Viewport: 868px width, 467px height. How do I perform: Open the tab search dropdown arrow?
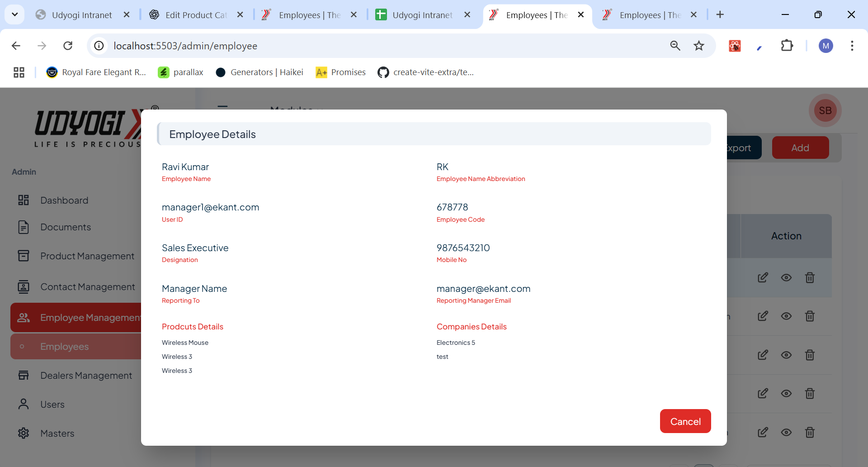[x=14, y=14]
